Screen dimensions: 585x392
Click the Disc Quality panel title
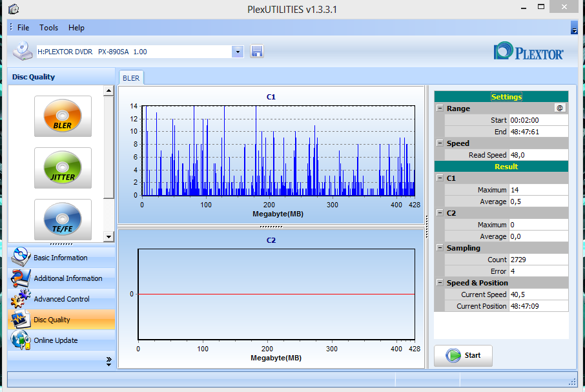tap(34, 77)
